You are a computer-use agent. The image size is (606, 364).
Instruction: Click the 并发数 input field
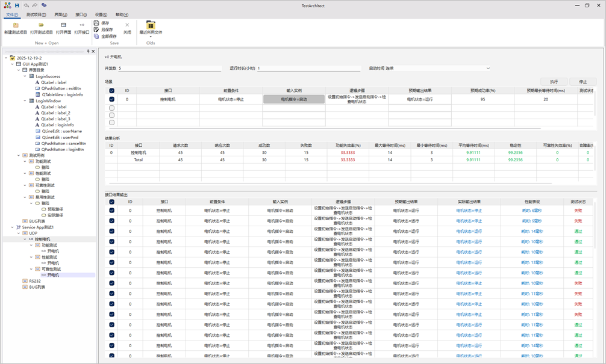[169, 69]
